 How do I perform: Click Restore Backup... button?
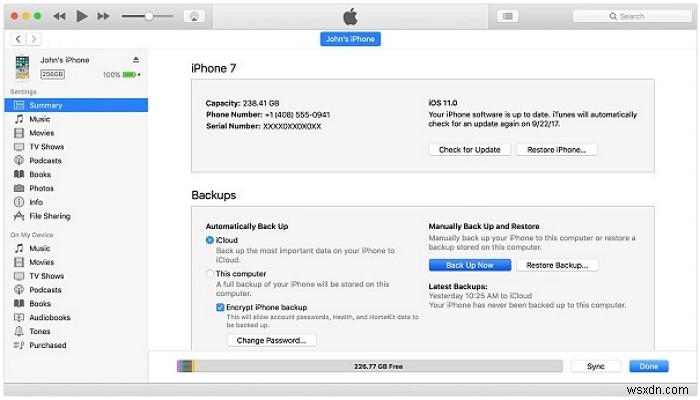point(557,265)
